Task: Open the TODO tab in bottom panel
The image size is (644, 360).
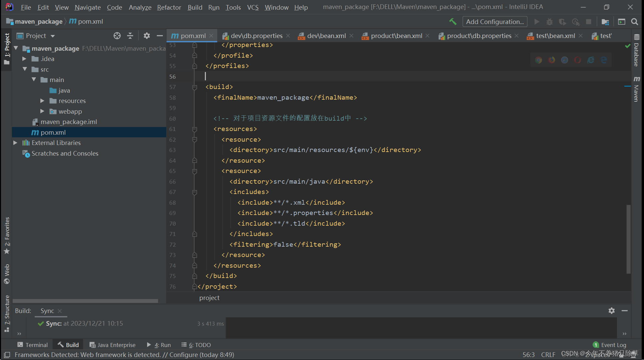Action: [198, 345]
